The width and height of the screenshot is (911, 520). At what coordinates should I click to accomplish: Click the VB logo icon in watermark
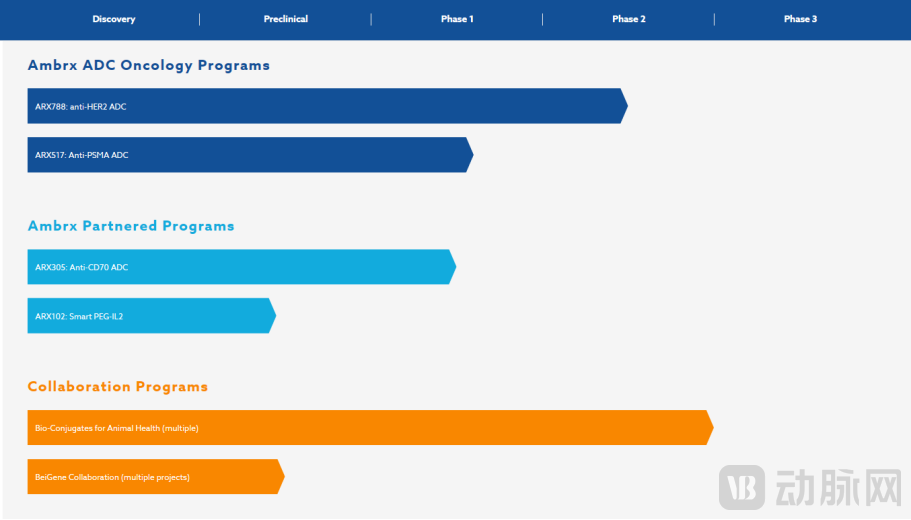click(742, 488)
